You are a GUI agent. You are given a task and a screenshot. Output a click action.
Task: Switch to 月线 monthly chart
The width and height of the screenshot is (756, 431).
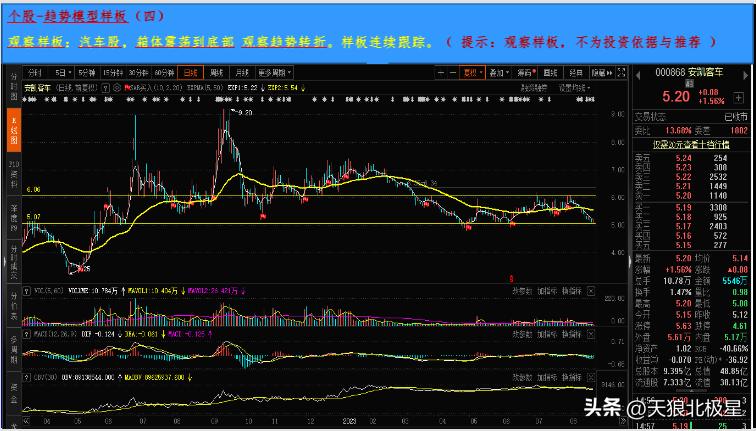(x=241, y=73)
